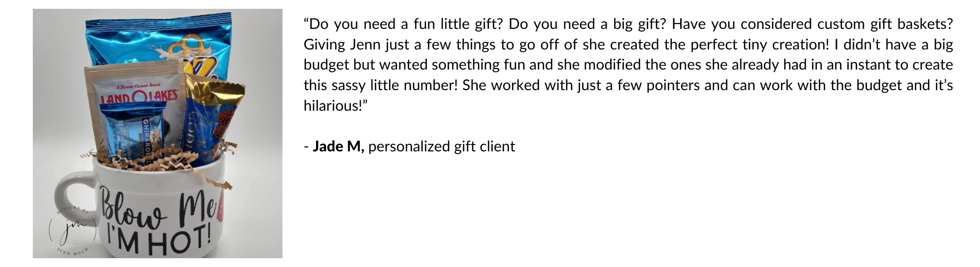Click the "personalized gift client" text
This screenshot has height=267, width=980.
pyautogui.click(x=441, y=146)
